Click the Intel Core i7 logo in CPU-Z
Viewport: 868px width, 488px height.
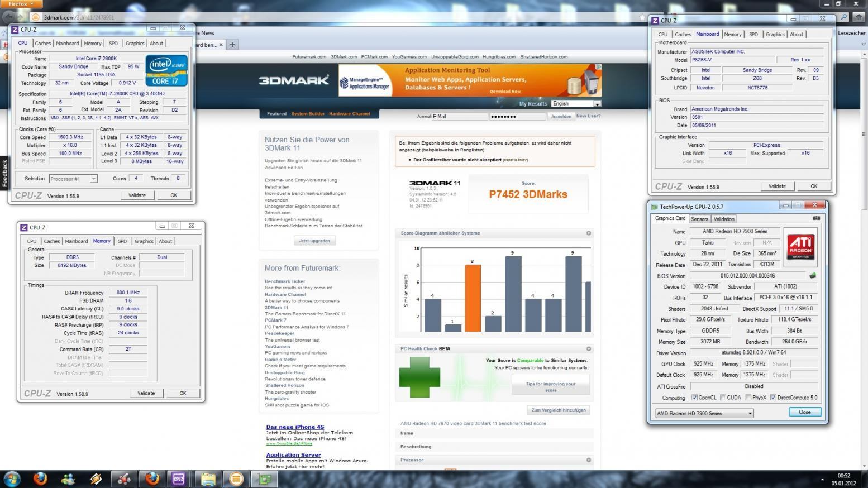pos(166,70)
